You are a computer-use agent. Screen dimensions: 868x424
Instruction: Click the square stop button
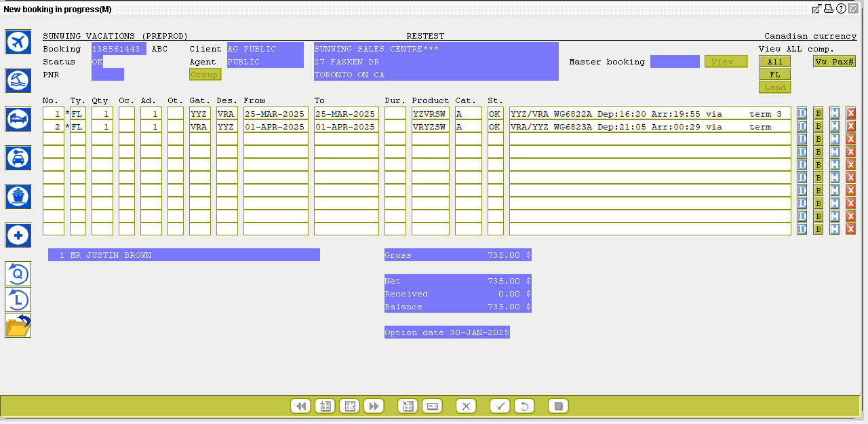point(558,406)
